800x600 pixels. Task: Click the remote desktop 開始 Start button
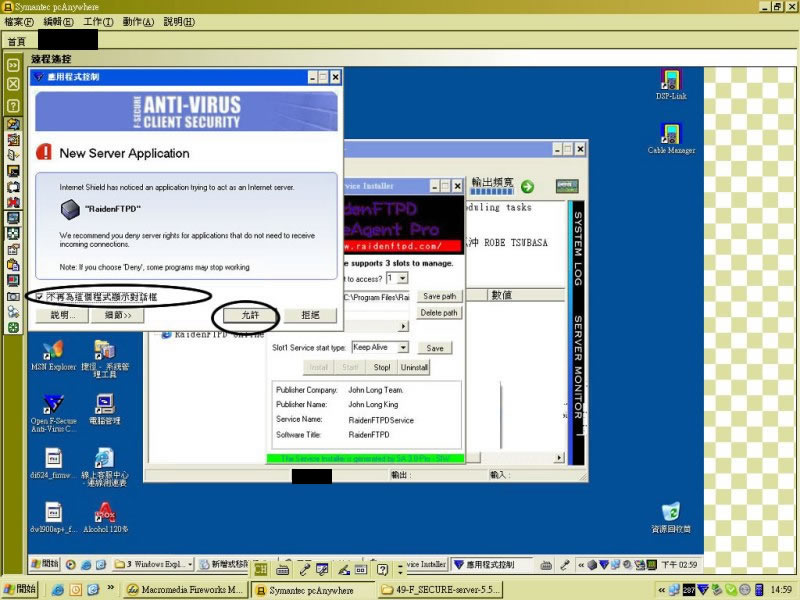(x=45, y=564)
